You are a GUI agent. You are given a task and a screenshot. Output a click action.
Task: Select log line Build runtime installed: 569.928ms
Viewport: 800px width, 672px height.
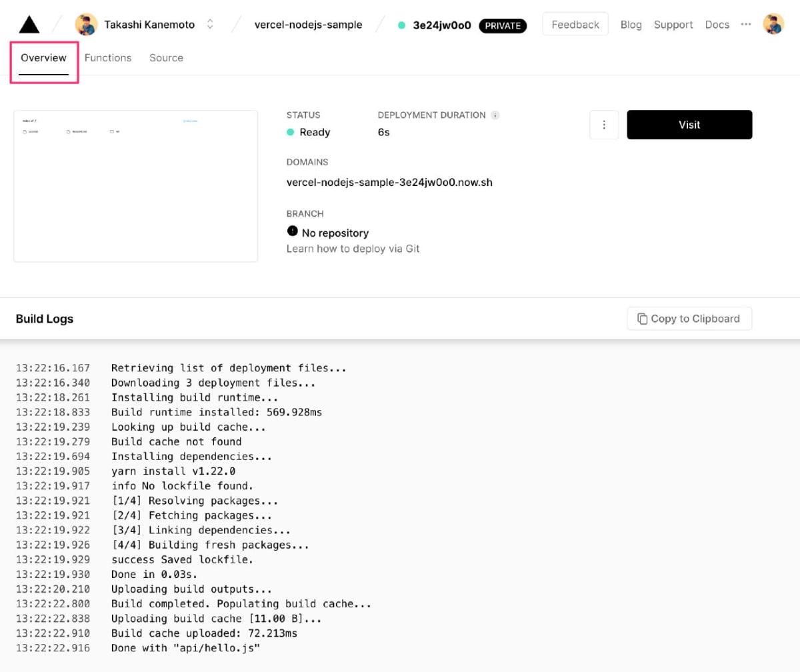click(x=217, y=412)
